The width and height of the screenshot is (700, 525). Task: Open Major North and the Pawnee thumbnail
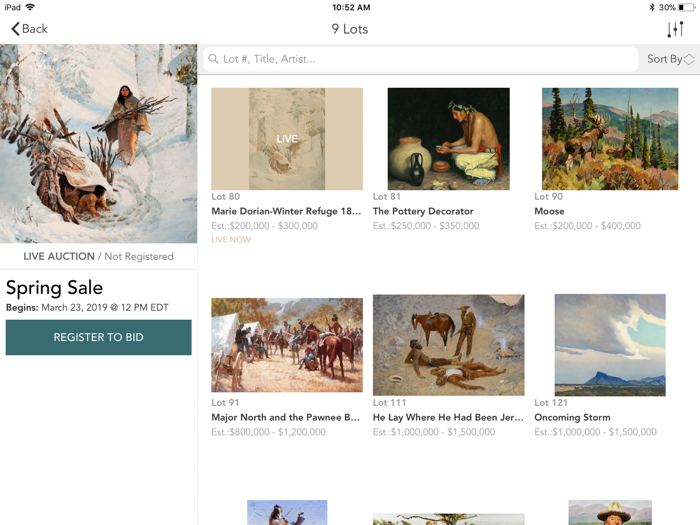pos(287,345)
